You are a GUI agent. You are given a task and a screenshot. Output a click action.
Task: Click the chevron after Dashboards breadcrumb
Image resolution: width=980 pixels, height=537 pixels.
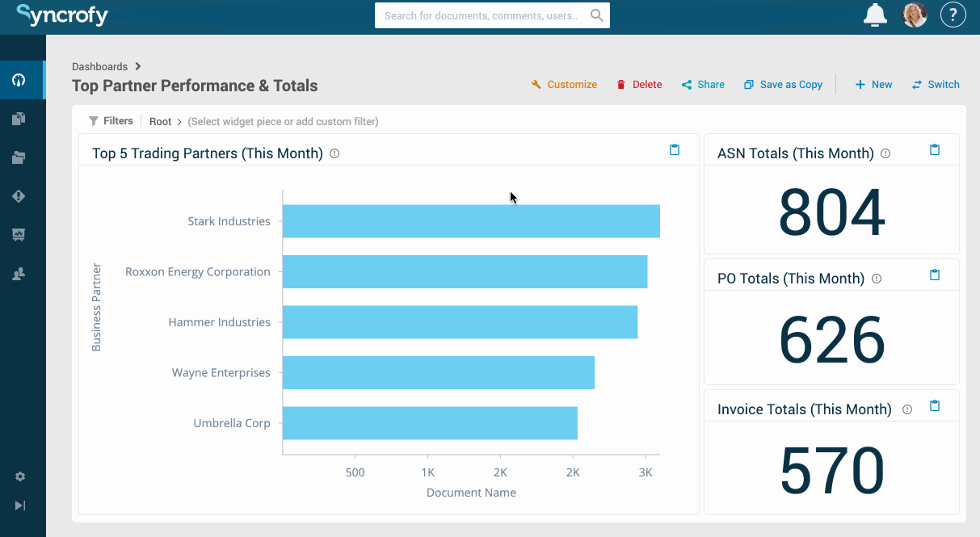coord(138,67)
